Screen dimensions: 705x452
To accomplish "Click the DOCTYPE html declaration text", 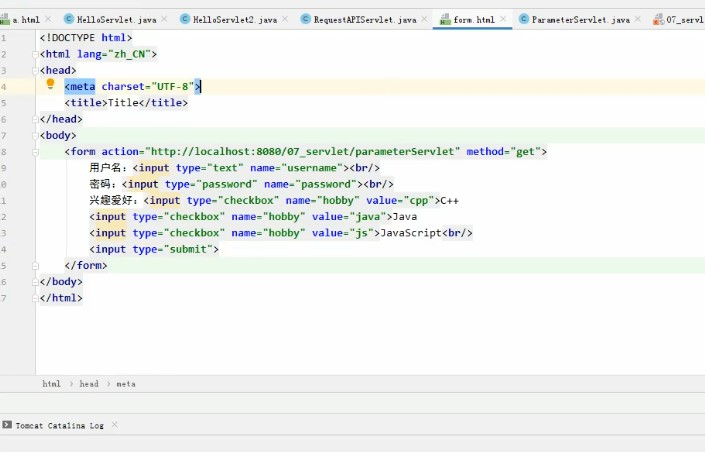I will coord(86,38).
